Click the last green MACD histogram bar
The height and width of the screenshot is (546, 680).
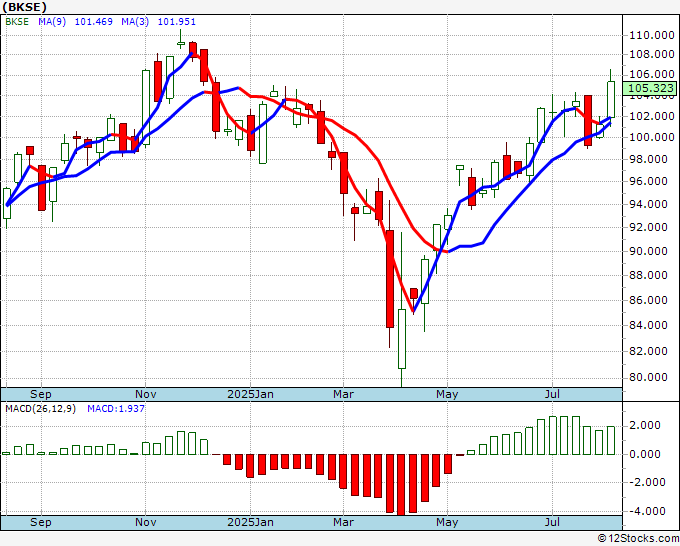pyautogui.click(x=611, y=440)
